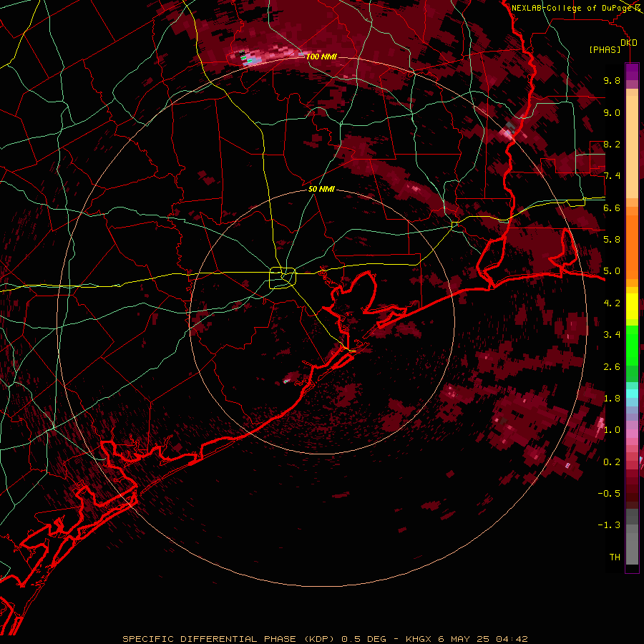644x644 pixels.
Task: Click the yellow Houston beltway loop at radar center
Action: click(x=283, y=278)
